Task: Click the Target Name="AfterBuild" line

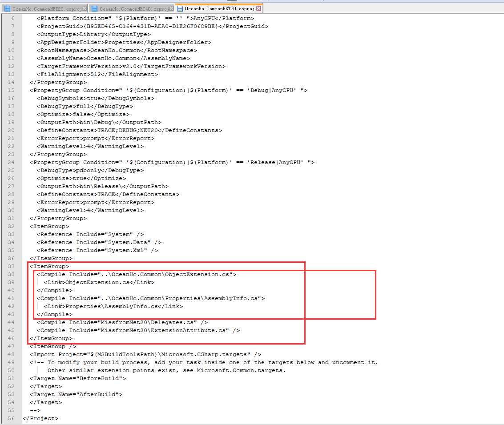Action: click(76, 394)
